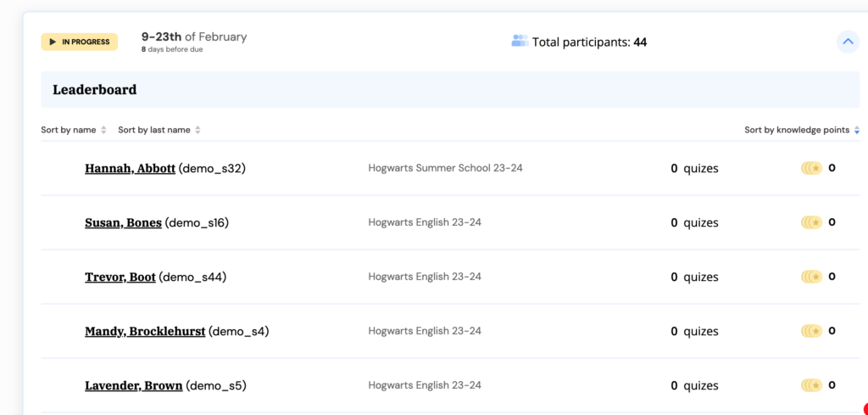Collapse the leaderboard with chevron-up button
The image size is (868, 415).
(848, 42)
